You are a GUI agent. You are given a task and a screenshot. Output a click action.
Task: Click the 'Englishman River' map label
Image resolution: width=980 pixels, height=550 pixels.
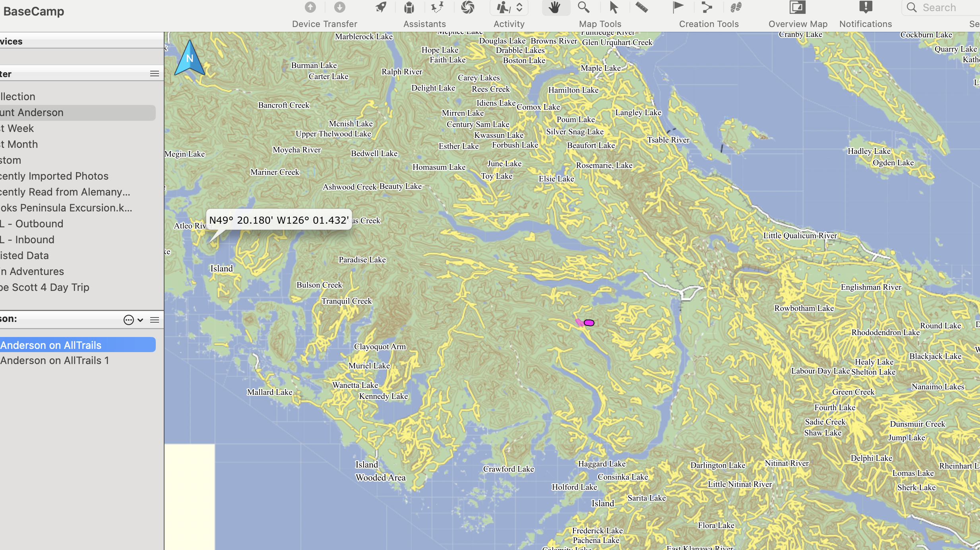[871, 287]
